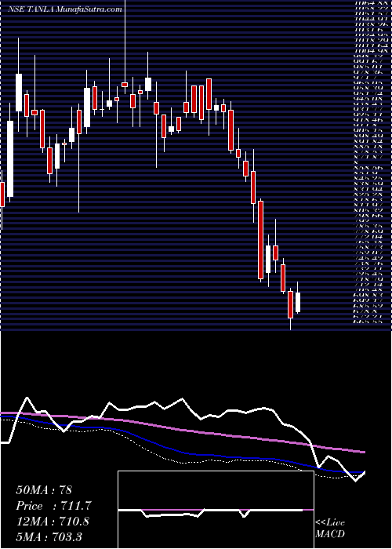Click the <<Live MACD label
This screenshot has height=549, width=392.
pos(330,529)
